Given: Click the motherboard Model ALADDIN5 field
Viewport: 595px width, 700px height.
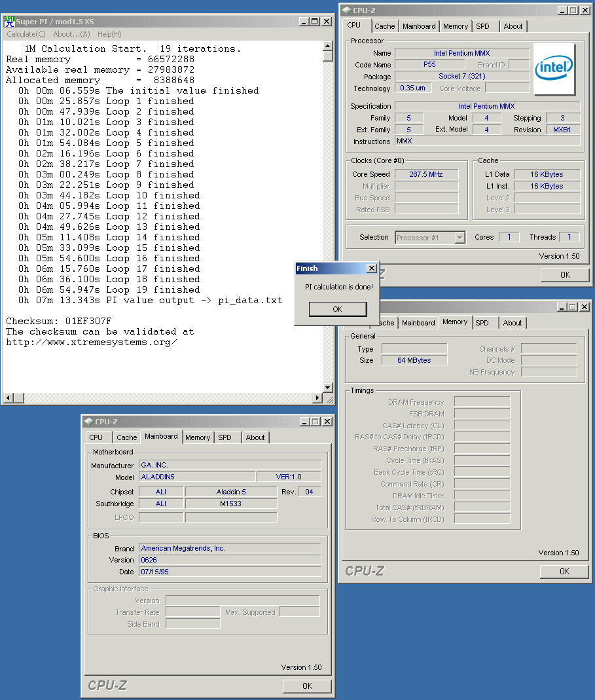Looking at the screenshot, I should (x=197, y=477).
